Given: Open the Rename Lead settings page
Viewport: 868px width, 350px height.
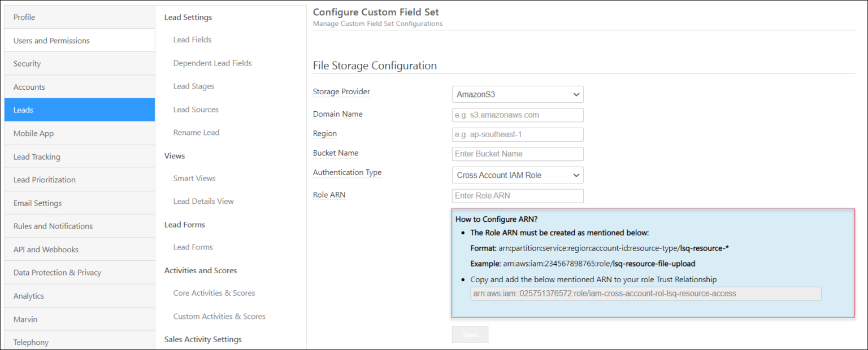Looking at the screenshot, I should click(196, 132).
